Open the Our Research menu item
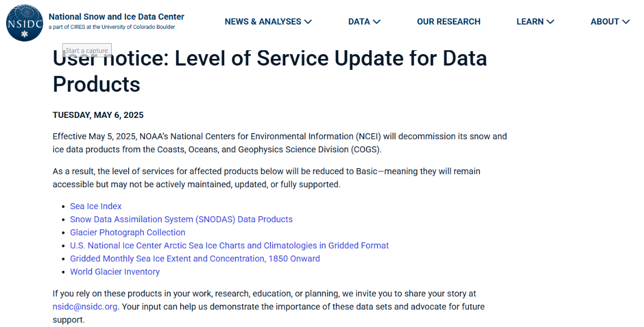This screenshot has height=327, width=644. [448, 22]
